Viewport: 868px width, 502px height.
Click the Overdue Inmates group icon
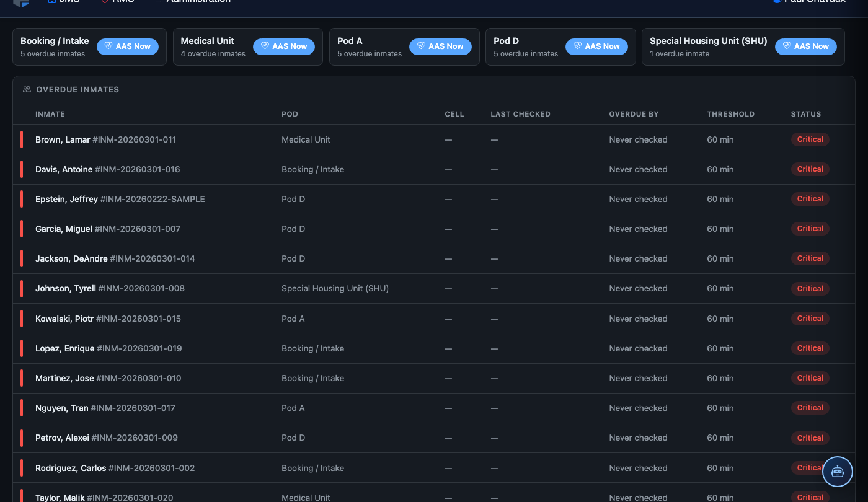(27, 89)
